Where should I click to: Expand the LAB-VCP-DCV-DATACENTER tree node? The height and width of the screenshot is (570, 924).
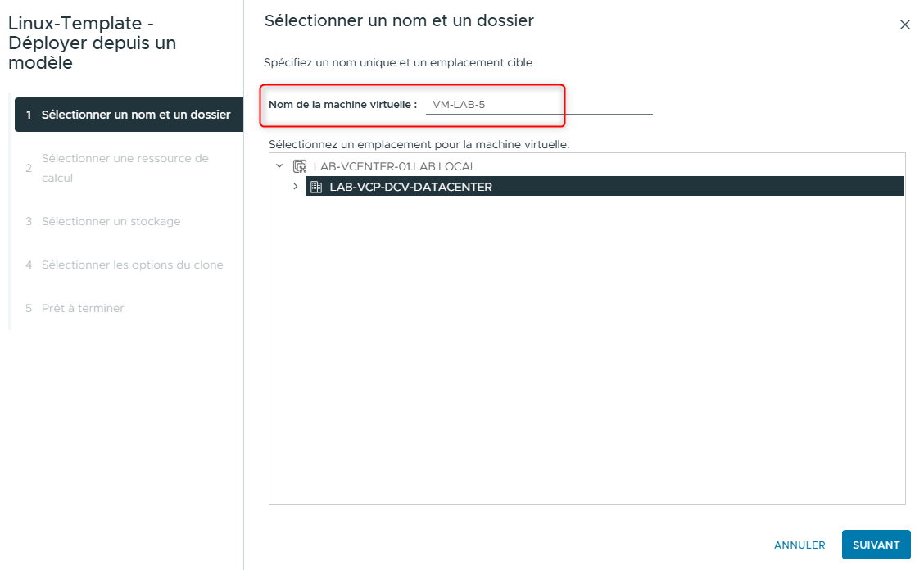pos(297,186)
